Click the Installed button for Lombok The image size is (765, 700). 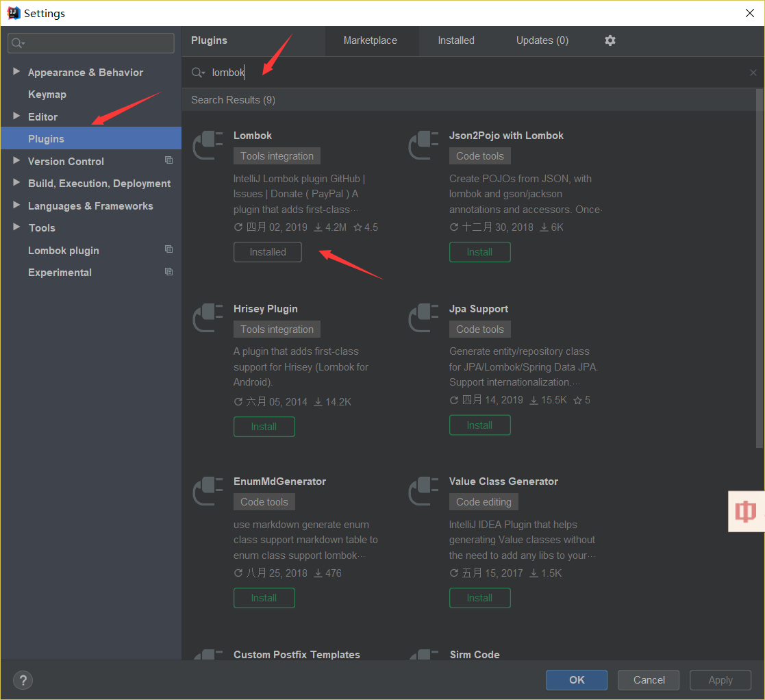[268, 252]
